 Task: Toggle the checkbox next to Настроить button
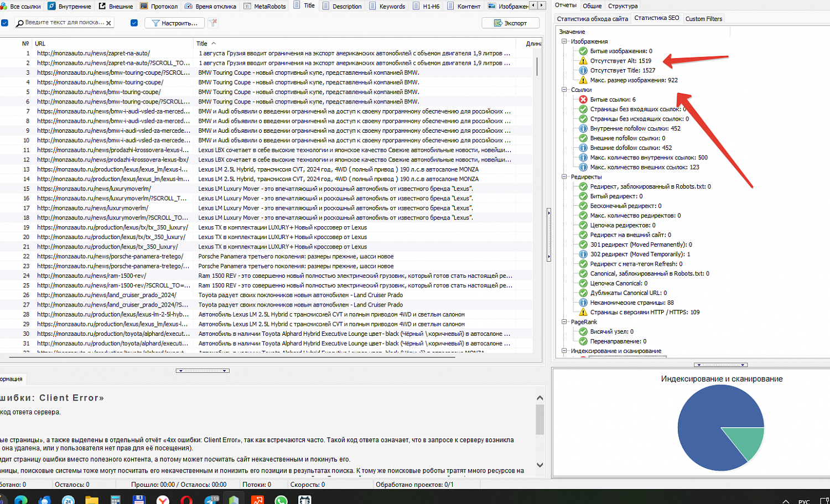[134, 23]
